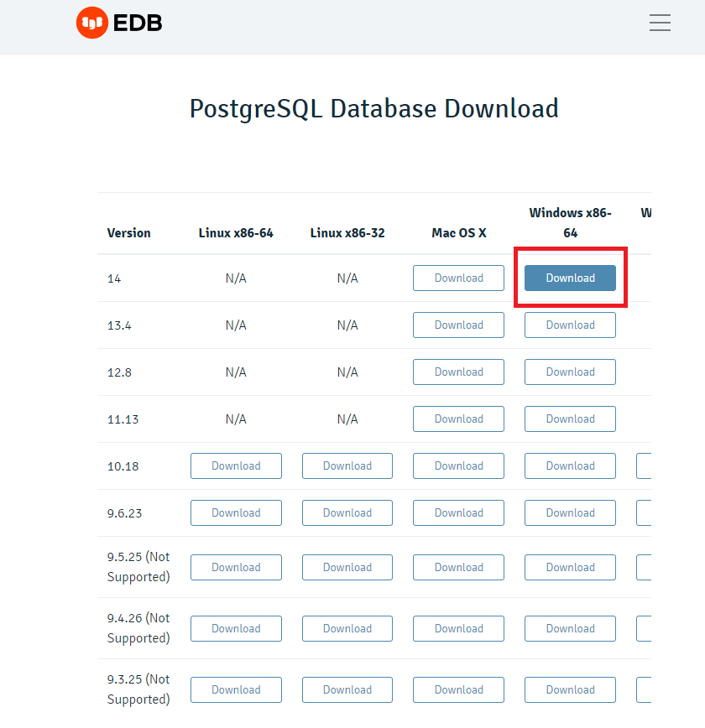Download version 9.3.25 for Linux x86-32
The width and height of the screenshot is (705, 728).
click(347, 690)
